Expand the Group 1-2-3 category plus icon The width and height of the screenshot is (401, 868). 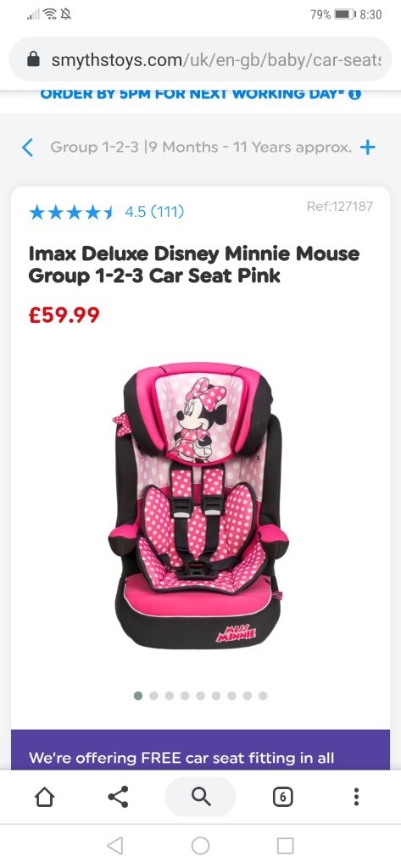tap(367, 147)
